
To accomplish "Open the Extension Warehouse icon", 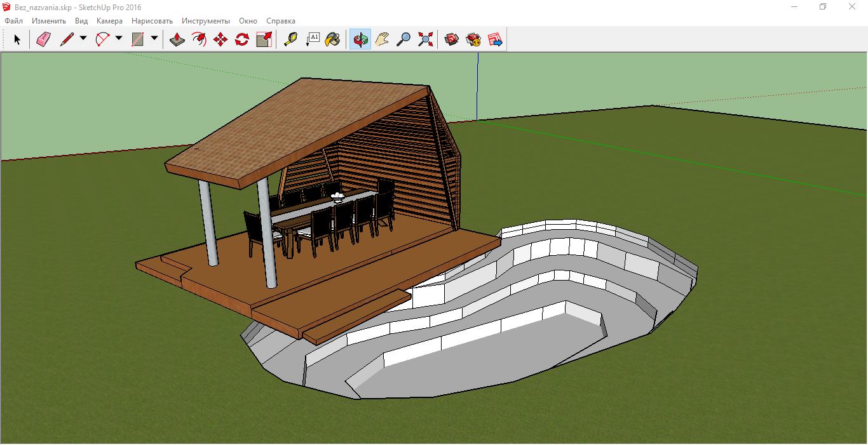I will pyautogui.click(x=473, y=40).
